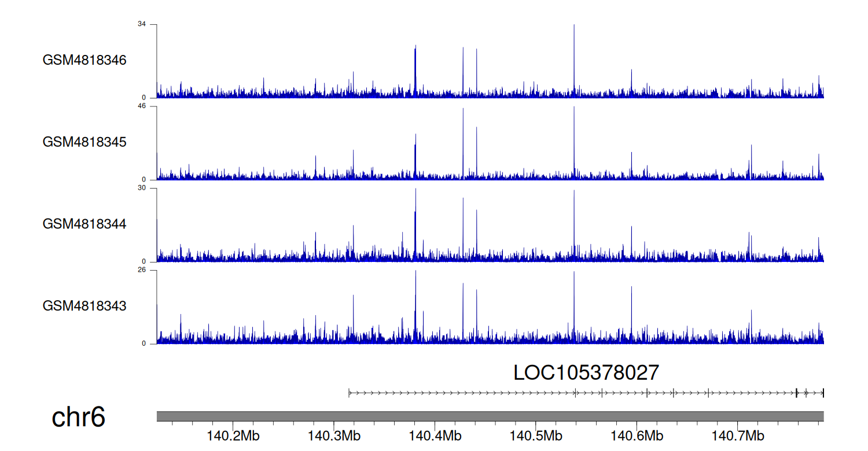Screen dimensions: 868x451
Task: Select the GSM4818343 track label
Action: [x=84, y=305]
